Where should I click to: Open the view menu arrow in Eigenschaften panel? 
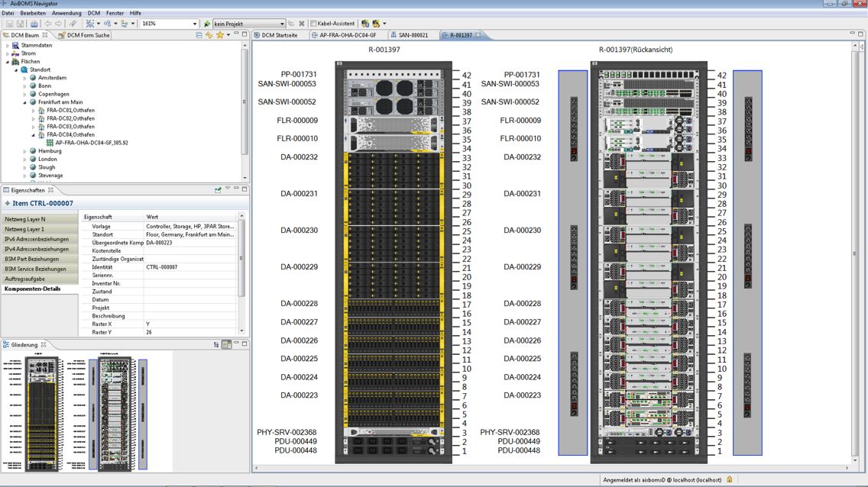pos(228,189)
